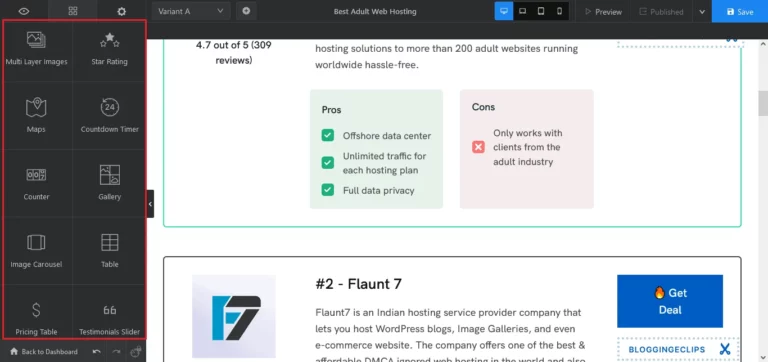Add the Star Rating widget

point(109,48)
